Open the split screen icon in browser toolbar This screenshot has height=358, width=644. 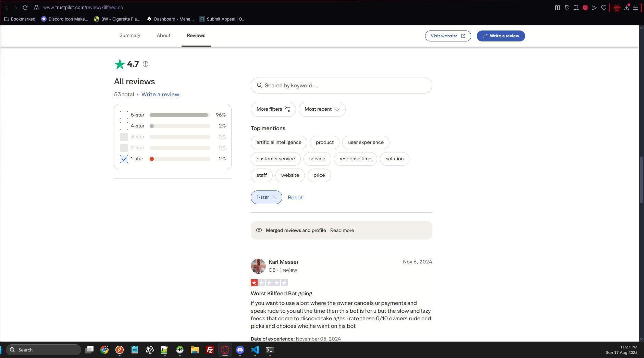557,8
